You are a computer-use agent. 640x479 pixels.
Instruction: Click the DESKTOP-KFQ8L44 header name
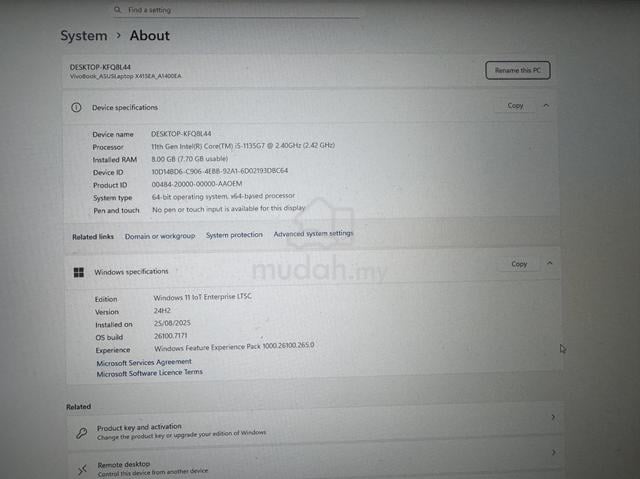click(x=100, y=67)
